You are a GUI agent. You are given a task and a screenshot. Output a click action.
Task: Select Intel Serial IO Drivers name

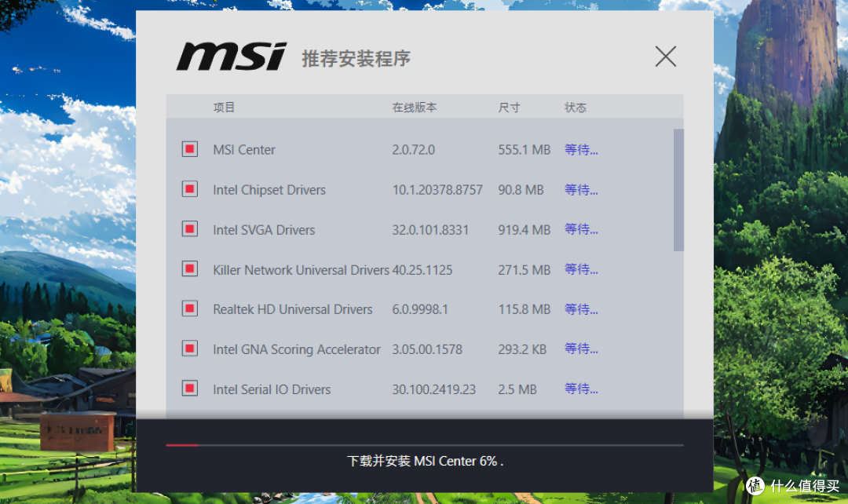click(272, 389)
